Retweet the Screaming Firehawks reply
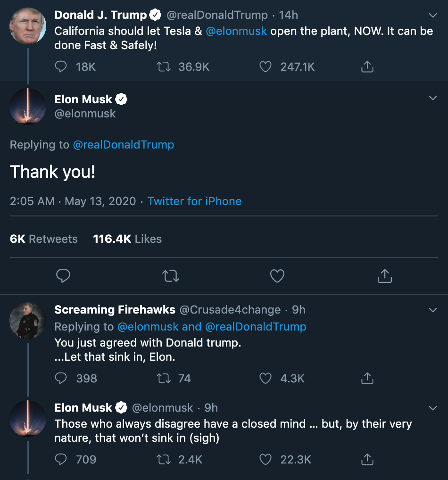 pos(163,378)
